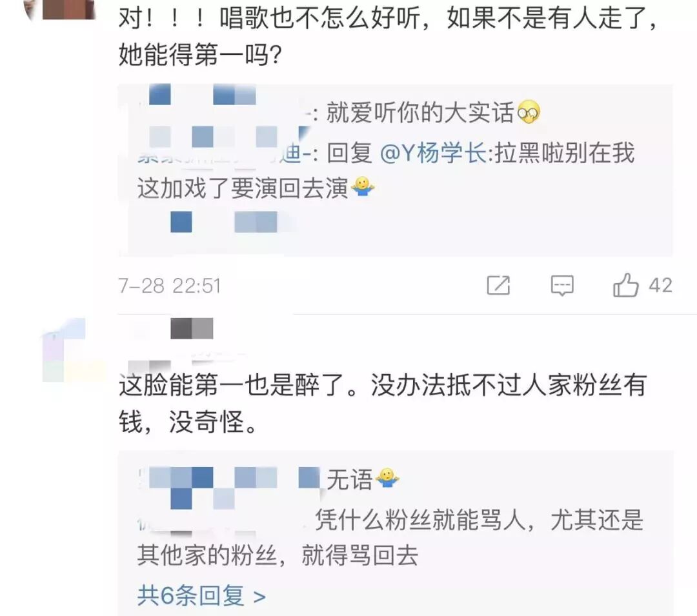Open the comment reply icon
This screenshot has height=616, width=697.
point(562,286)
